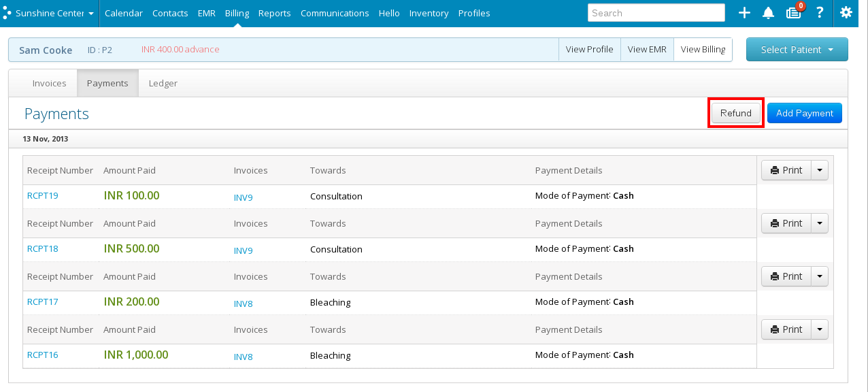Click the INR 400.00 advance text
This screenshot has height=392, width=868.
pos(180,50)
